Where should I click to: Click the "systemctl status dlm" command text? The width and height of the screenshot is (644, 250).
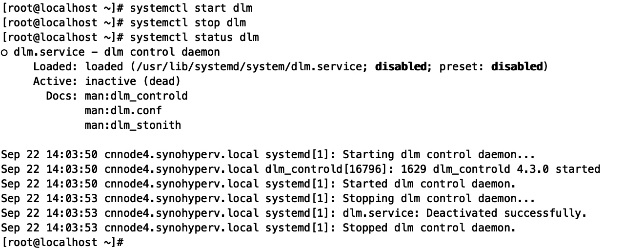[194, 37]
